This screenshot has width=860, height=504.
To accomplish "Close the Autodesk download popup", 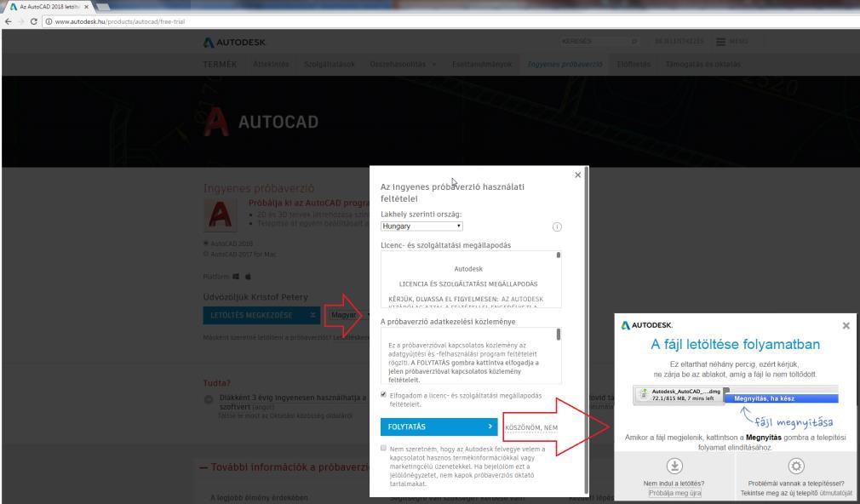I will pos(846,326).
